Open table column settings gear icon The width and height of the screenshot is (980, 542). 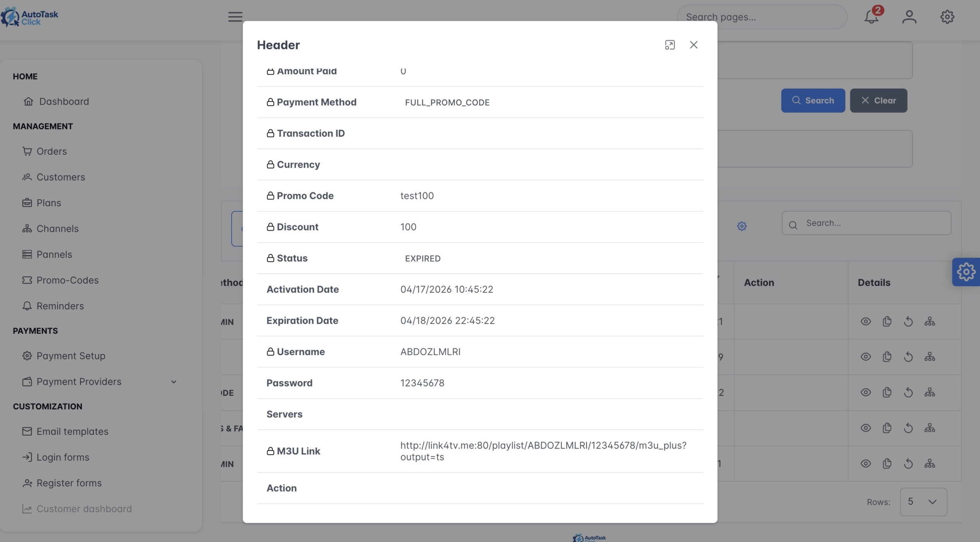pyautogui.click(x=742, y=226)
